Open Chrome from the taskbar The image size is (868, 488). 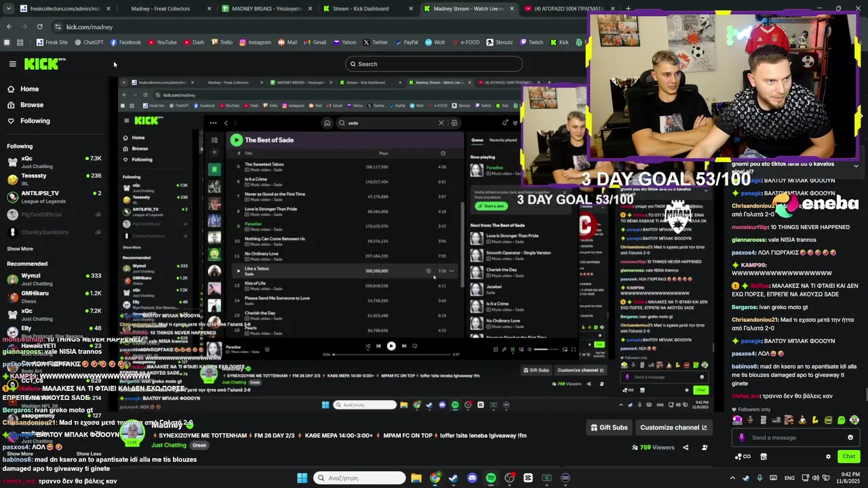pos(435,478)
